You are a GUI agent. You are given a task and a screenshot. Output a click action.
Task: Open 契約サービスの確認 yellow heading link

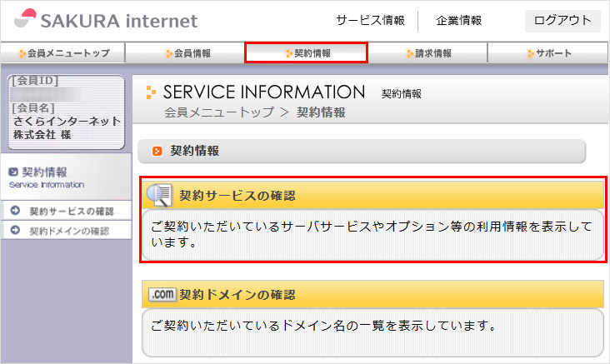tap(237, 196)
